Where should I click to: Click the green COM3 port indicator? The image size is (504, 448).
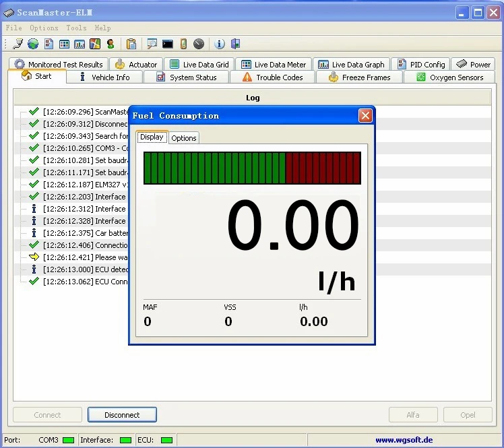tap(68, 440)
